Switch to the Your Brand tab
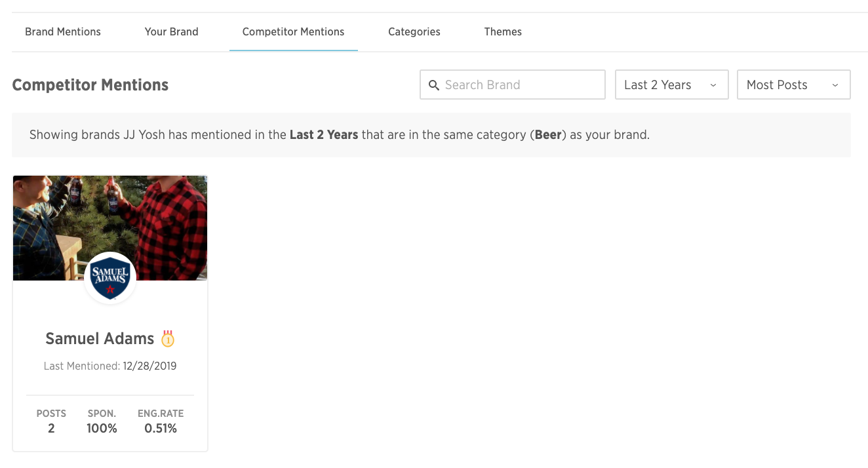The image size is (868, 468). click(172, 31)
